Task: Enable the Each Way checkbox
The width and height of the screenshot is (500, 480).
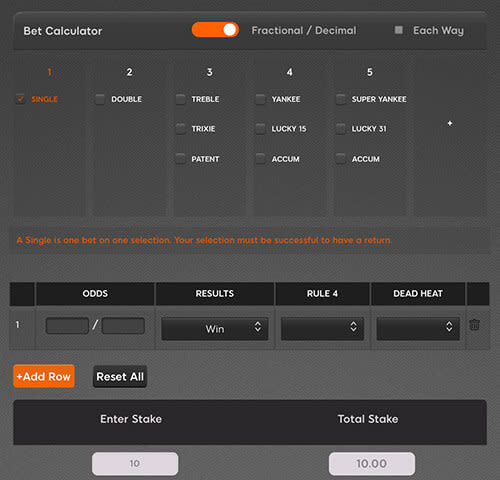Action: [398, 30]
